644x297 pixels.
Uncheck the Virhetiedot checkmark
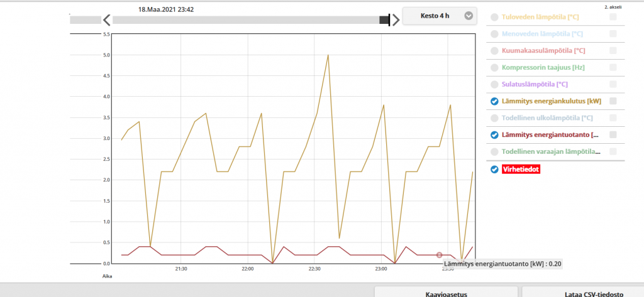pos(494,170)
